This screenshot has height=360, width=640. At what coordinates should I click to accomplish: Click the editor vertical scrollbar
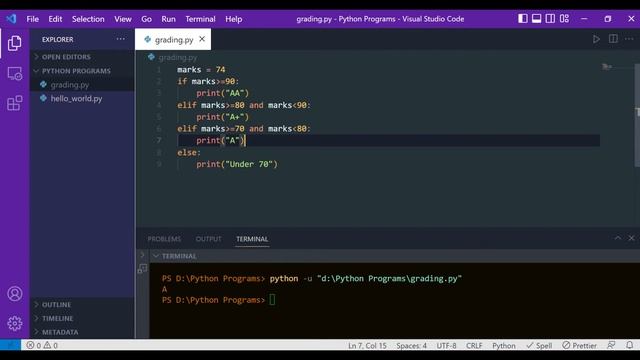(x=637, y=115)
